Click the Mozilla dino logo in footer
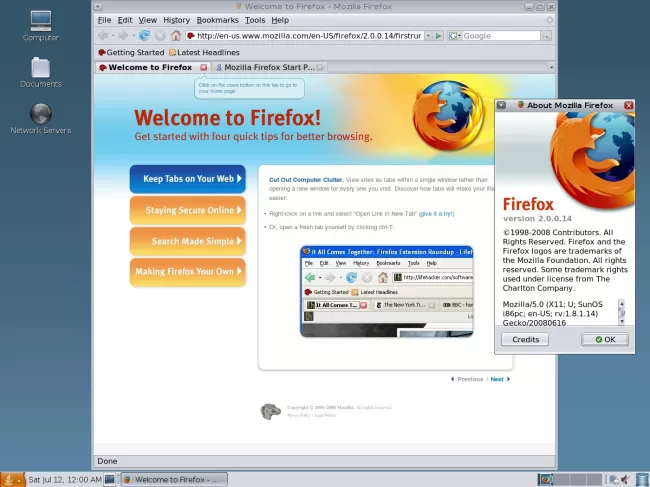650x487 pixels. tap(270, 412)
